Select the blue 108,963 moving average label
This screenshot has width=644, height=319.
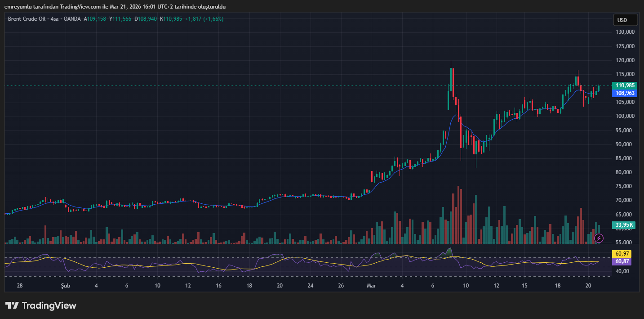pos(625,93)
